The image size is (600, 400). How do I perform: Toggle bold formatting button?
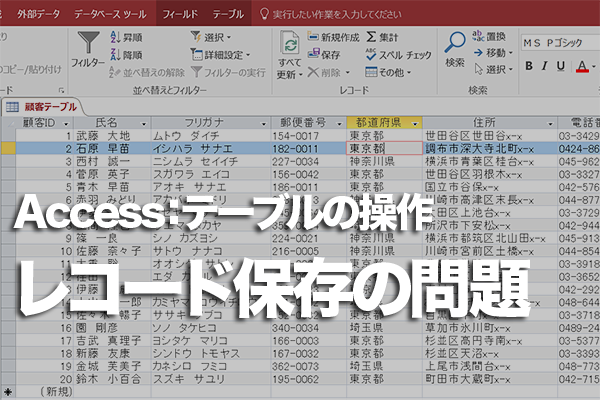[x=529, y=66]
